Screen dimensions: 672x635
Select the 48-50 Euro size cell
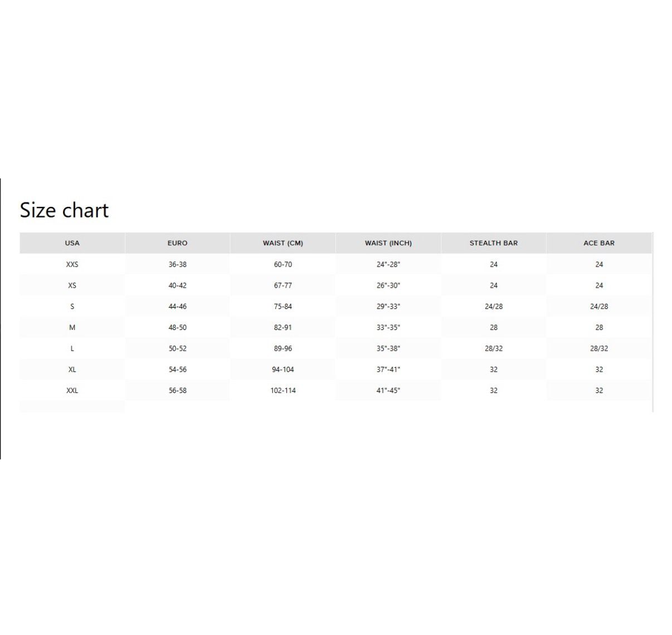[177, 328]
